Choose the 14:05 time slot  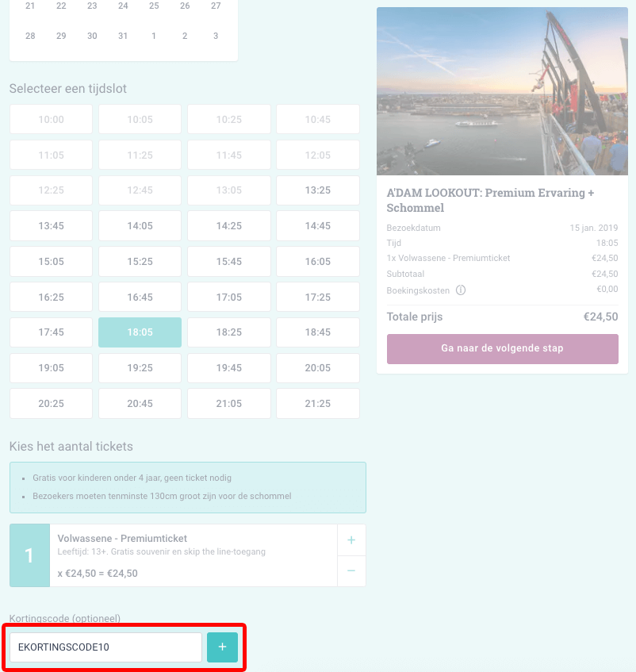(x=140, y=226)
